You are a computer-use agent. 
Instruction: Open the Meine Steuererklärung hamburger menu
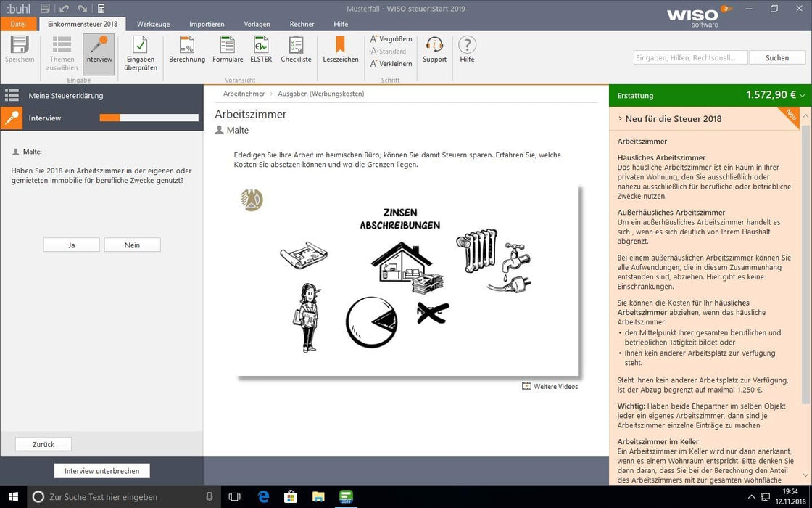(12, 95)
